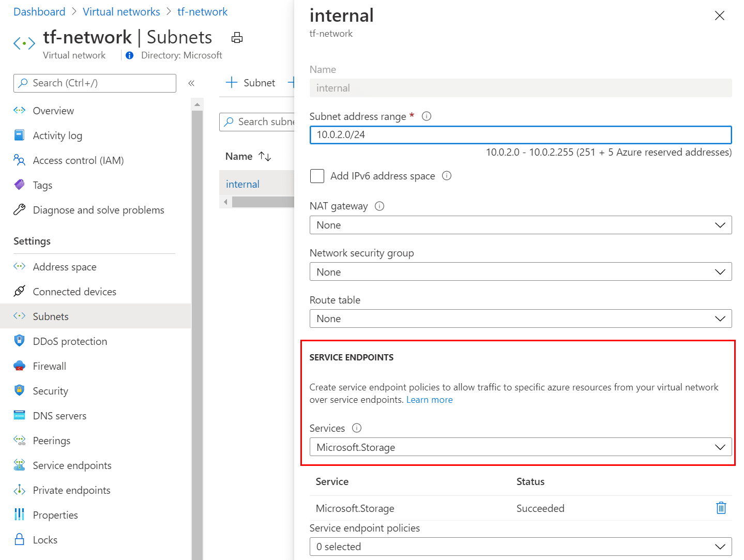Open the Subnet address range info tooltip
Screen dimensions: 744x560
pos(426,116)
